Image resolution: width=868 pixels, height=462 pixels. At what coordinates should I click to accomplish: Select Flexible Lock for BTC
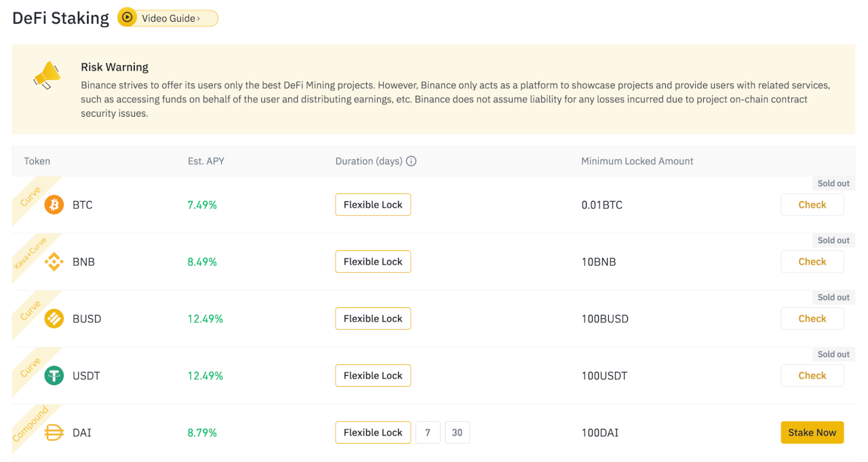373,205
